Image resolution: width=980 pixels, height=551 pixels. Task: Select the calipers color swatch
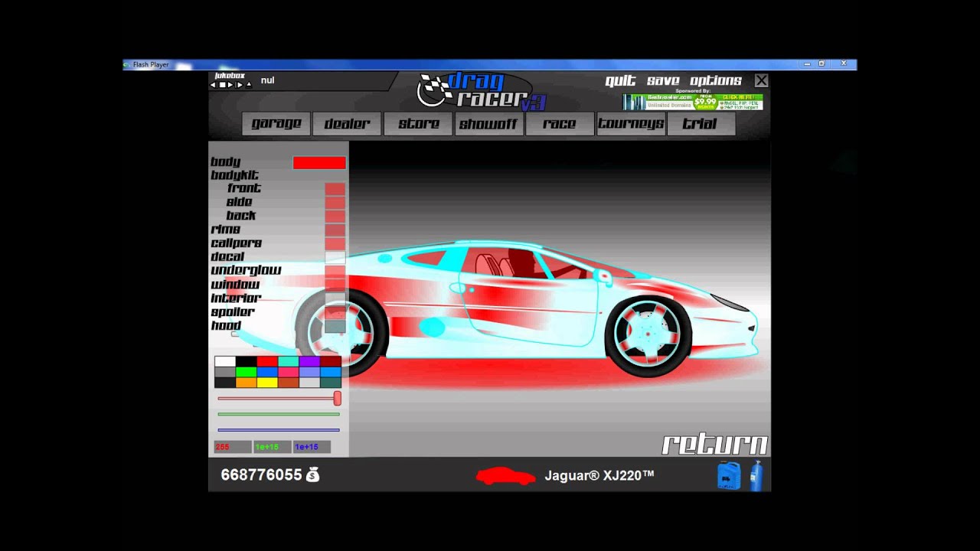click(x=335, y=244)
